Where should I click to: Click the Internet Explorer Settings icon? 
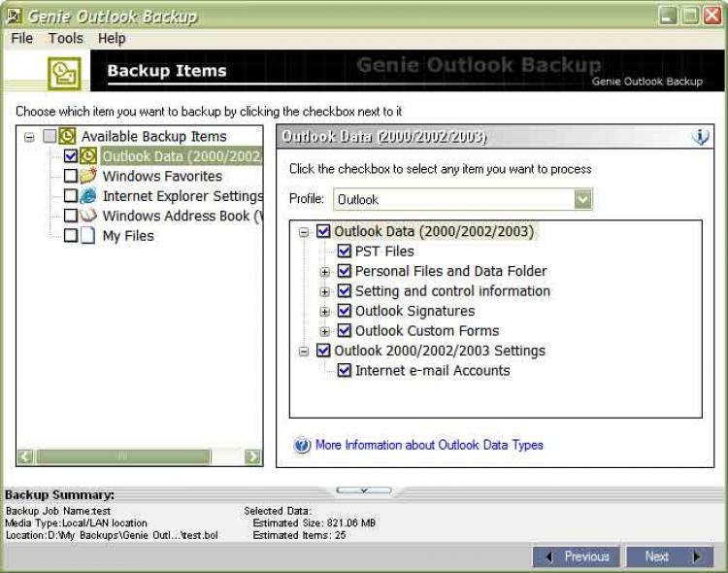[x=88, y=196]
